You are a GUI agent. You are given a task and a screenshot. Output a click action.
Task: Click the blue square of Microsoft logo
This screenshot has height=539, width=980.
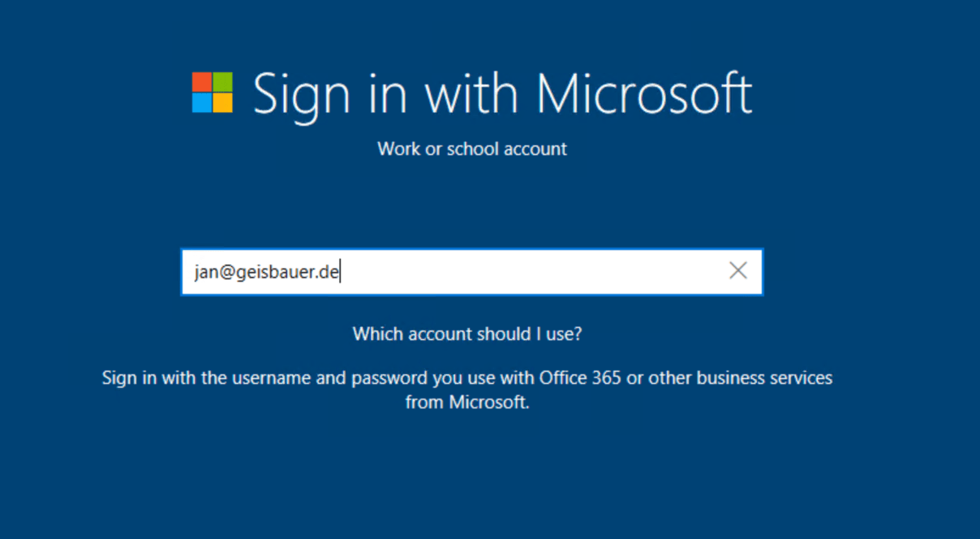[x=201, y=103]
